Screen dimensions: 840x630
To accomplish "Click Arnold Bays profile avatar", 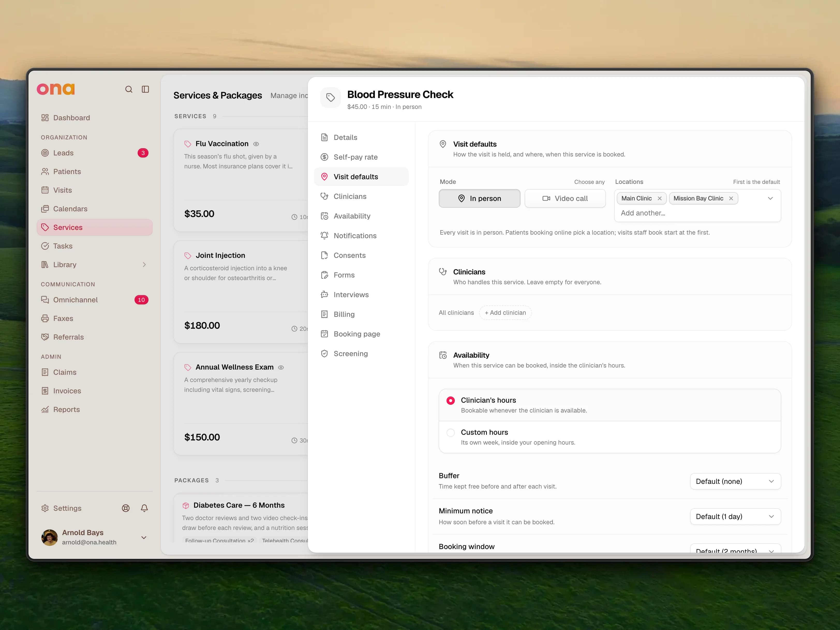I will (49, 537).
